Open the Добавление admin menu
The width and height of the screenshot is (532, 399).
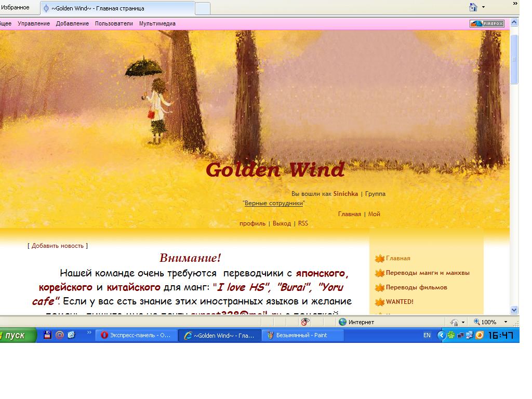click(x=72, y=23)
